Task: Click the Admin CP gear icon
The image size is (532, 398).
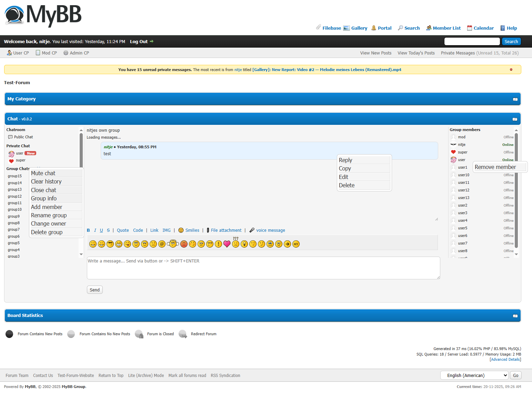Action: 66,53
